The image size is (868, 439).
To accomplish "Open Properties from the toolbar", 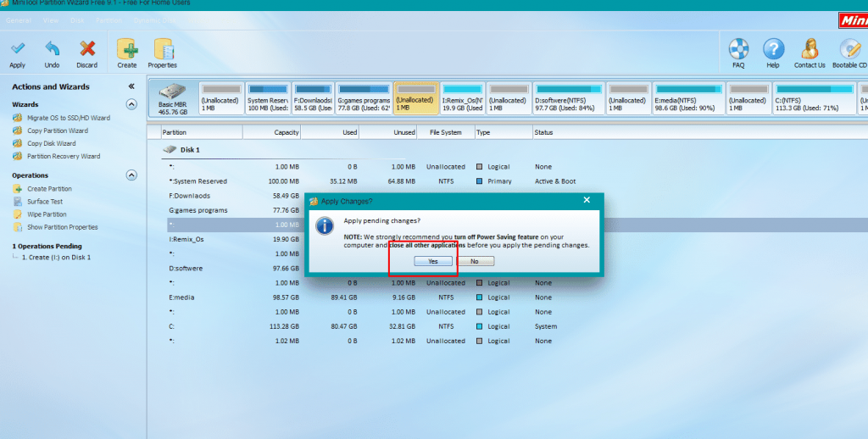I will [x=163, y=49].
